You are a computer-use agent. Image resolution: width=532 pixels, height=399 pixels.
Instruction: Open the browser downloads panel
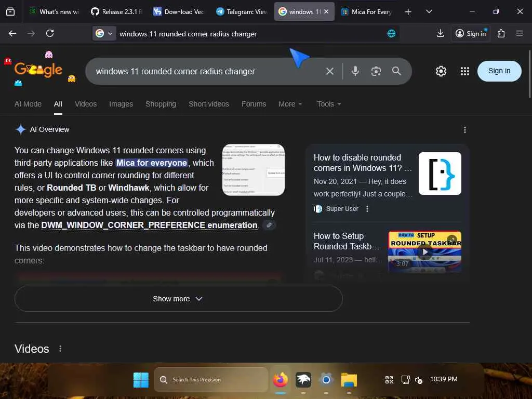pyautogui.click(x=440, y=33)
